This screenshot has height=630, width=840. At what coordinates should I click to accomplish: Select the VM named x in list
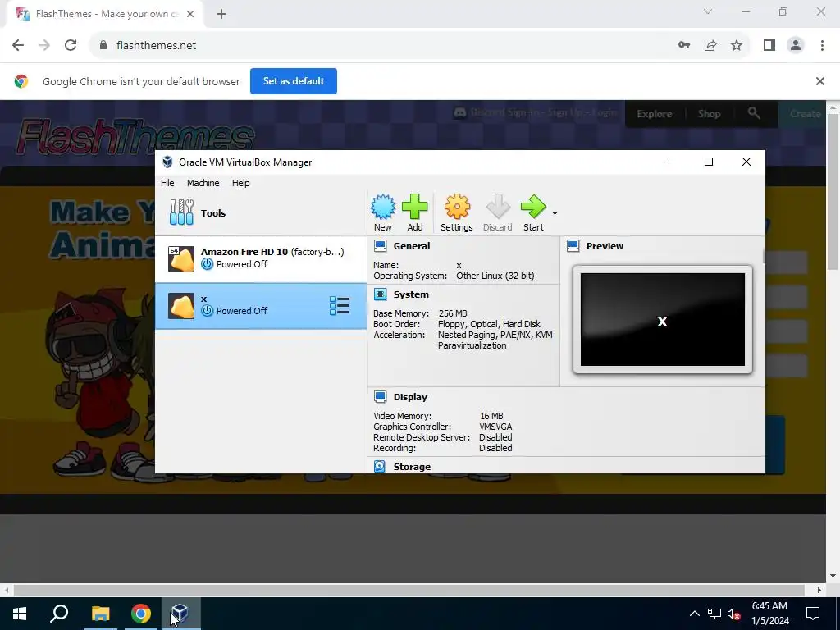(x=261, y=306)
